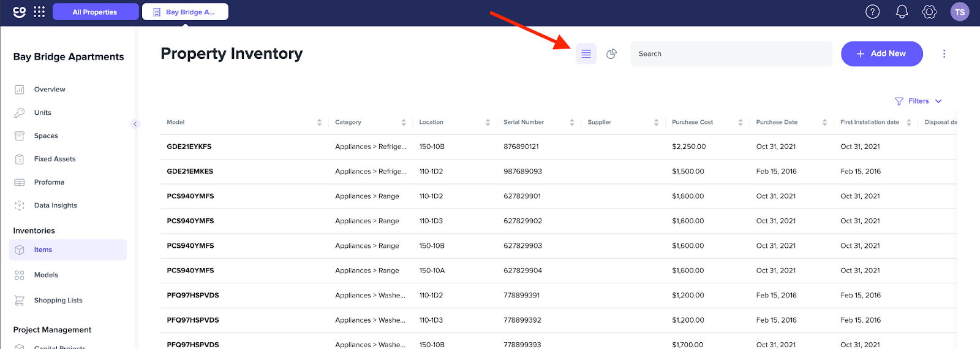Open Shopping Lists in sidebar

click(58, 301)
